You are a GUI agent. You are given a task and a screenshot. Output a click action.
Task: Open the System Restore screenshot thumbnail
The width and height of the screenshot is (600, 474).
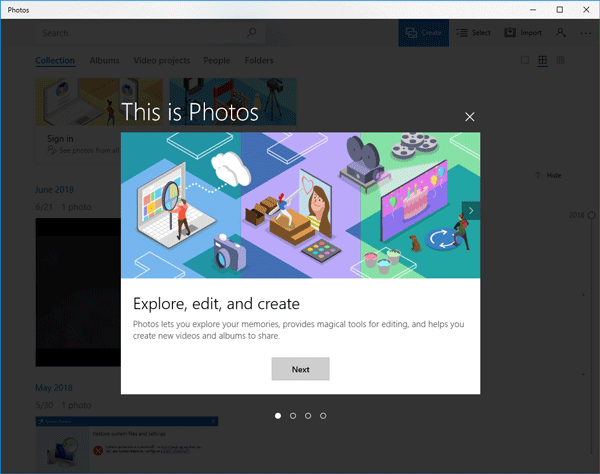pos(127,444)
